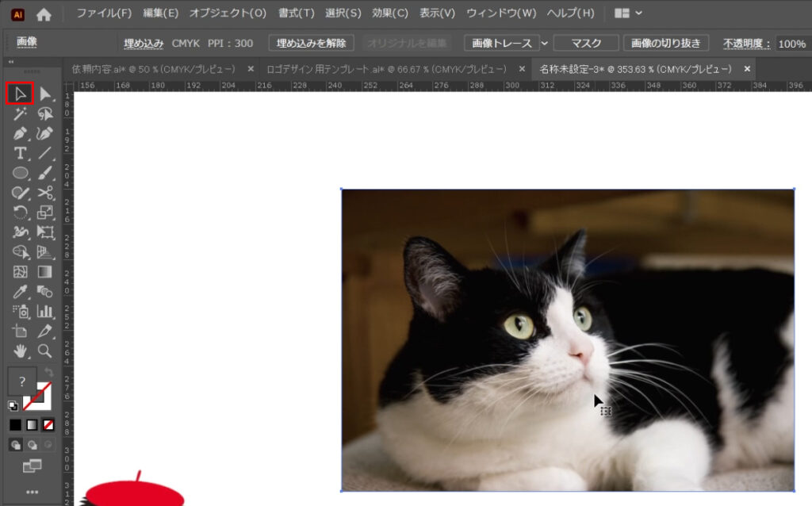The width and height of the screenshot is (812, 506).
Task: Select the Free Transform tool
Action: coord(45,232)
